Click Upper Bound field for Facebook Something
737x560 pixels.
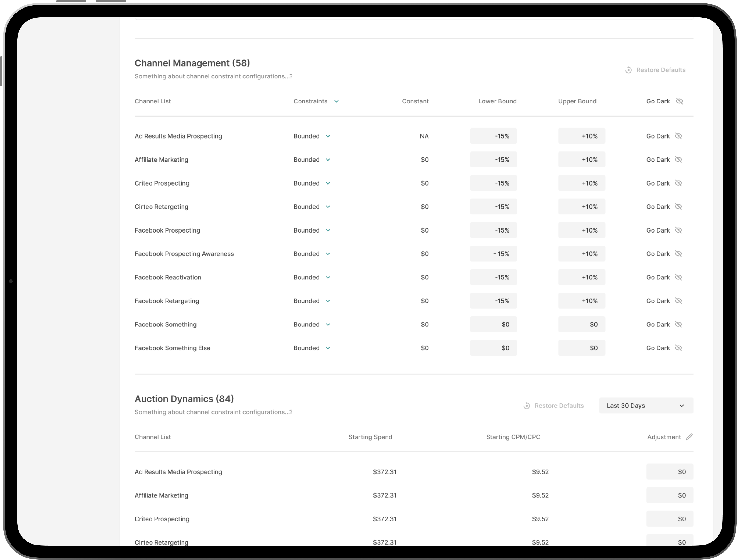coord(581,324)
